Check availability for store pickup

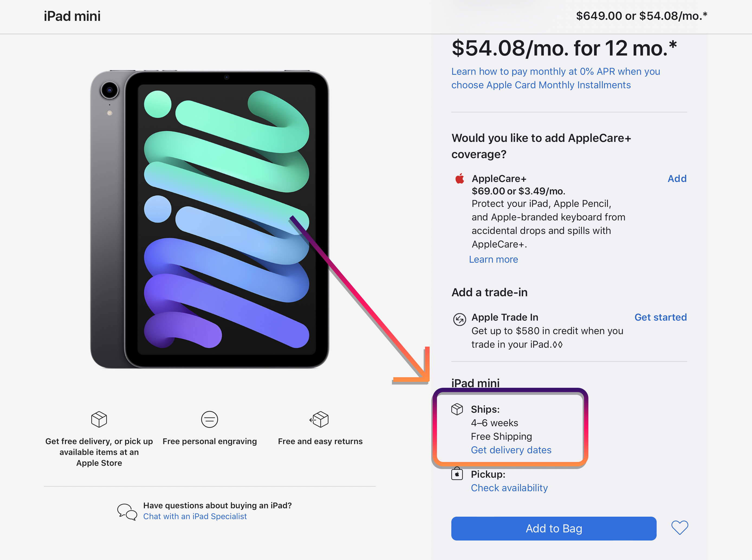point(509,488)
